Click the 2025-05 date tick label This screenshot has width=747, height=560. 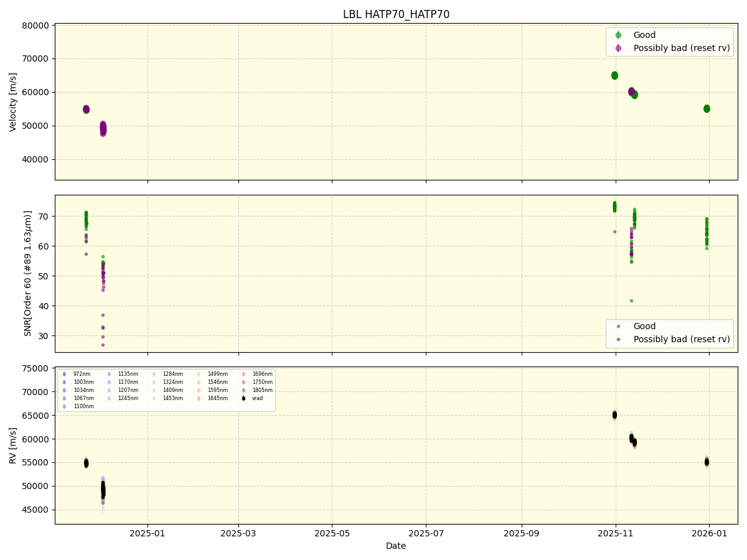(x=332, y=533)
